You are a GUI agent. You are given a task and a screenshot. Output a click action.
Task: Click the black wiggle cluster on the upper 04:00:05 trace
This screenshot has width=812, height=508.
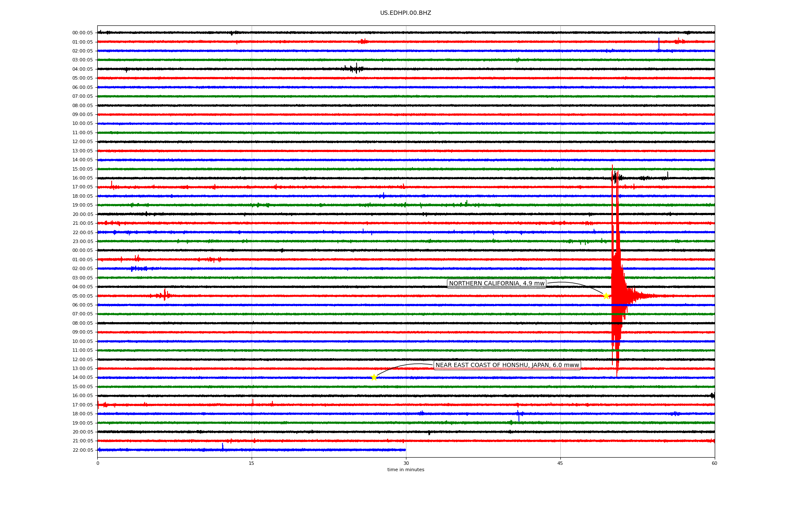354,69
